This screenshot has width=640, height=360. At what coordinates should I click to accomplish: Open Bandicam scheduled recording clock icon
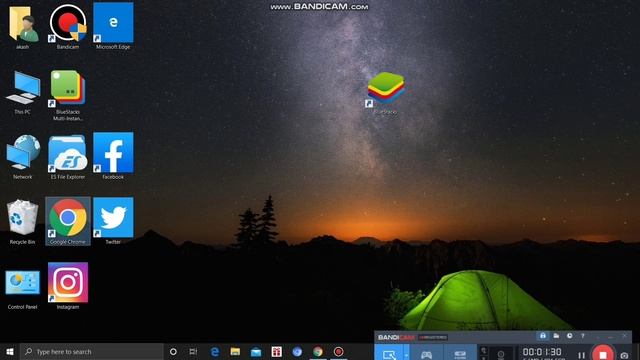tap(569, 336)
